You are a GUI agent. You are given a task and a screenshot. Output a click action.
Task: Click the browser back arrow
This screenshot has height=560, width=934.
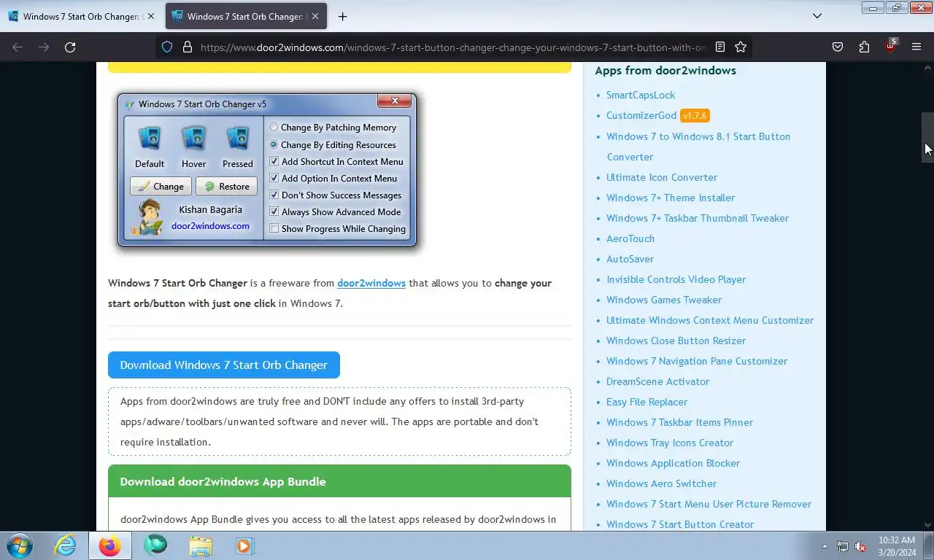coord(18,47)
